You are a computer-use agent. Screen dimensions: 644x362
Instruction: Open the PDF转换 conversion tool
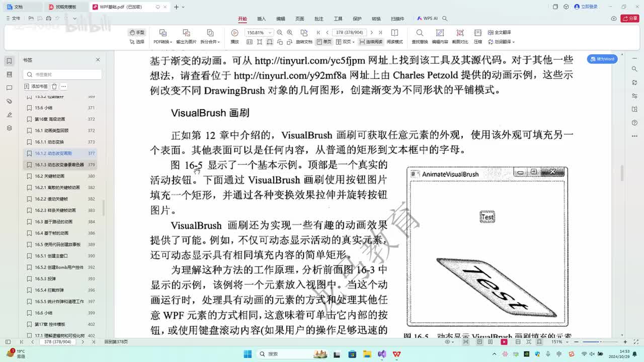[x=163, y=37]
